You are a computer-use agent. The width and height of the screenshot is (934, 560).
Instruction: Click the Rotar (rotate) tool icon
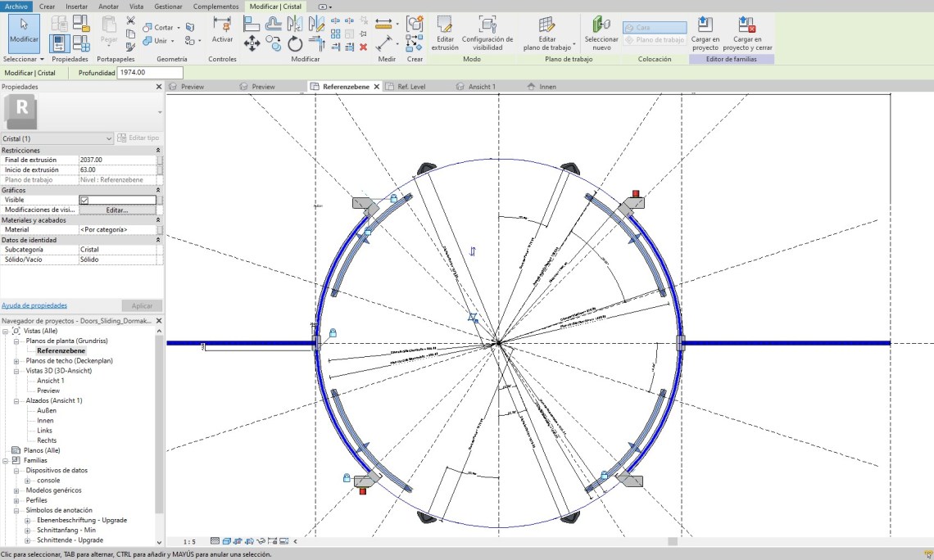coord(295,44)
